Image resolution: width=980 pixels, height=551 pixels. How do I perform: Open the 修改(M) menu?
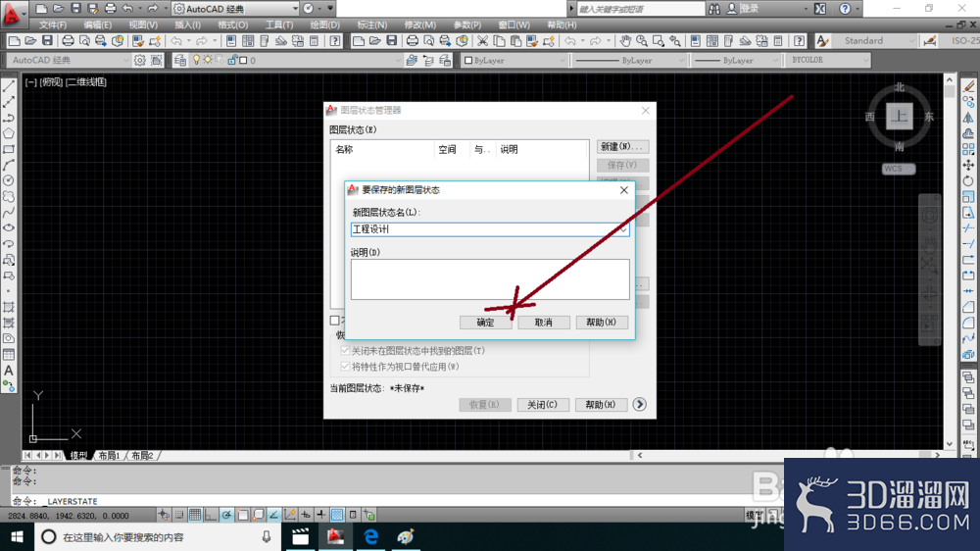(420, 25)
